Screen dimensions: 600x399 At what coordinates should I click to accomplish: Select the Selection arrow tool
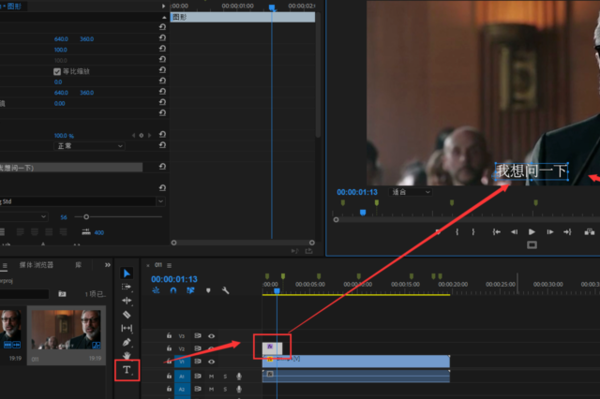(x=127, y=273)
